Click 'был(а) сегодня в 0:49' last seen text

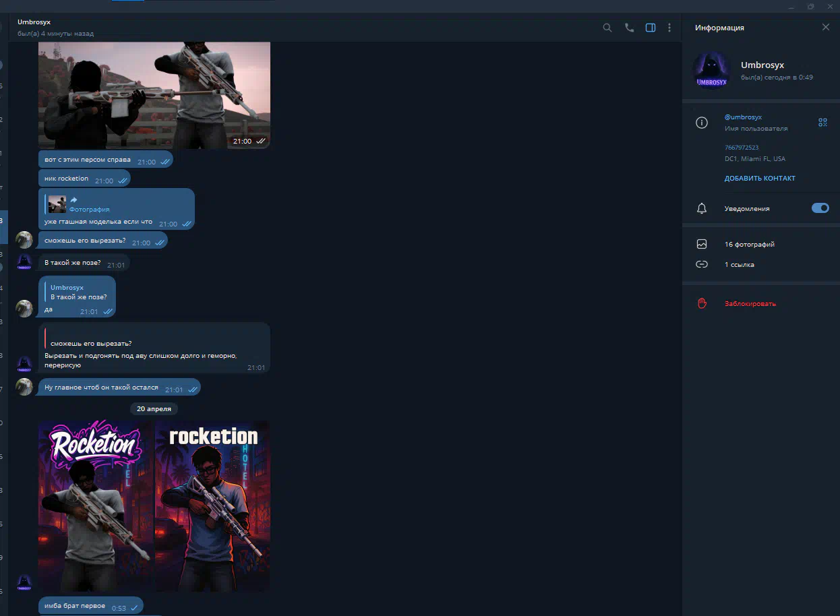(777, 78)
